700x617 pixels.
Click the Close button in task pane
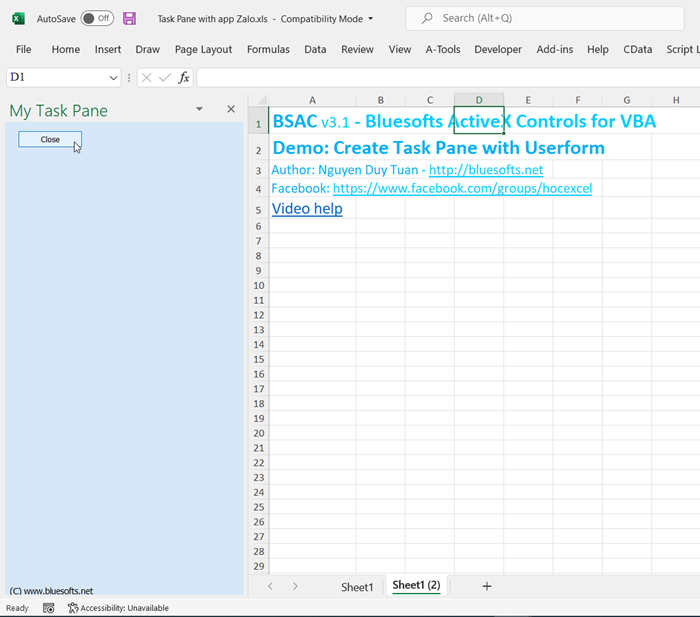[50, 139]
